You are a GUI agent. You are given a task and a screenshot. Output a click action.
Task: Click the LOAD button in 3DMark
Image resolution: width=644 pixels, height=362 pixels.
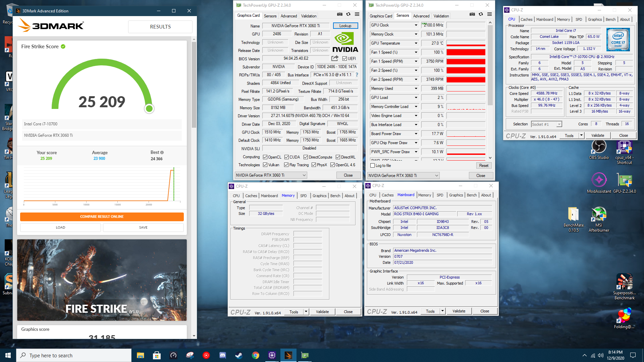point(60,227)
